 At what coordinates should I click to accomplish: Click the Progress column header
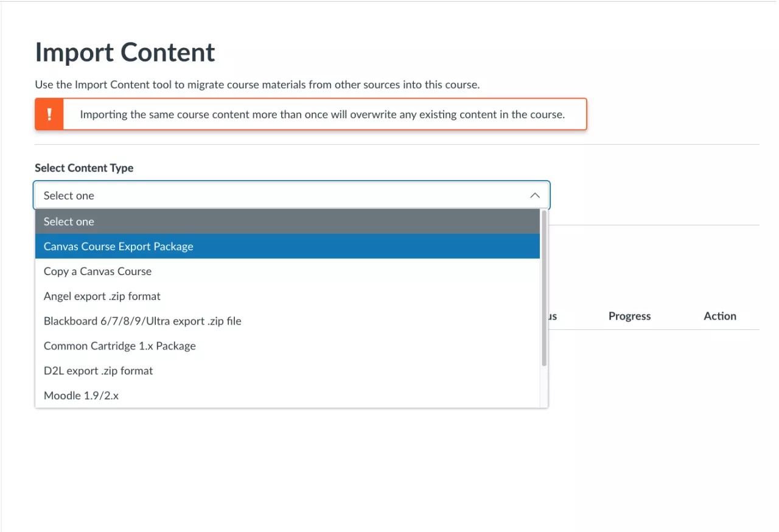pyautogui.click(x=629, y=316)
